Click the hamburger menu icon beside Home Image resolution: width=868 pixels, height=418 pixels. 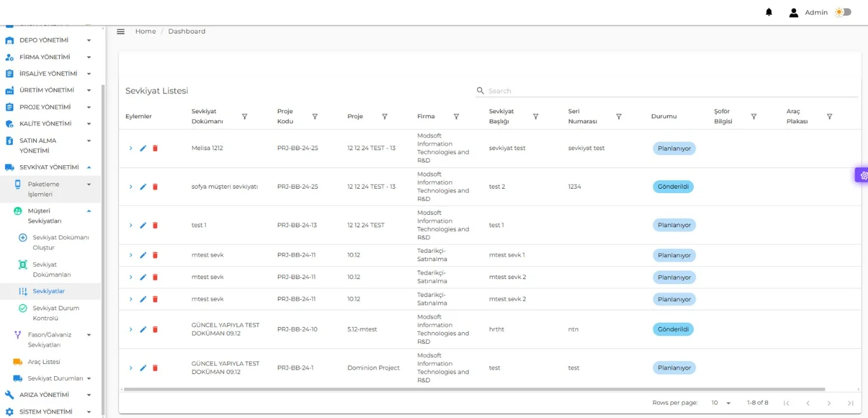pos(121,31)
